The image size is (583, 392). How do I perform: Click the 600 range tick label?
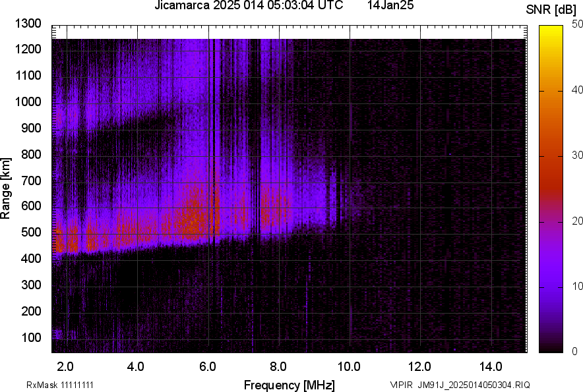click(31, 206)
